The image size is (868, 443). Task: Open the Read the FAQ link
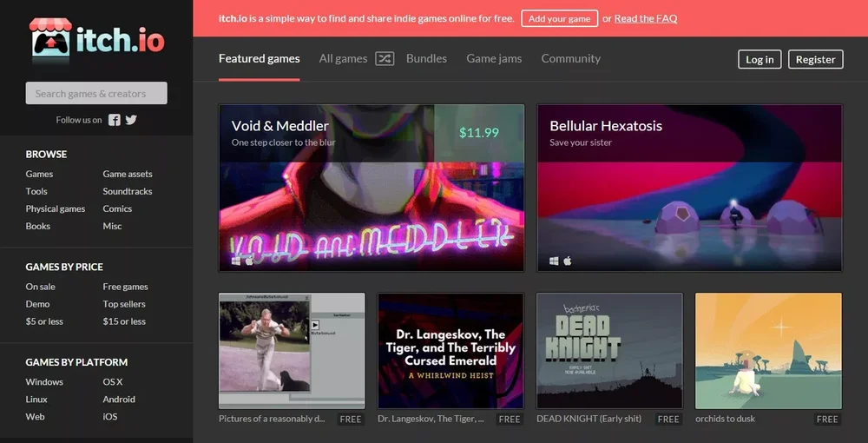pos(645,18)
